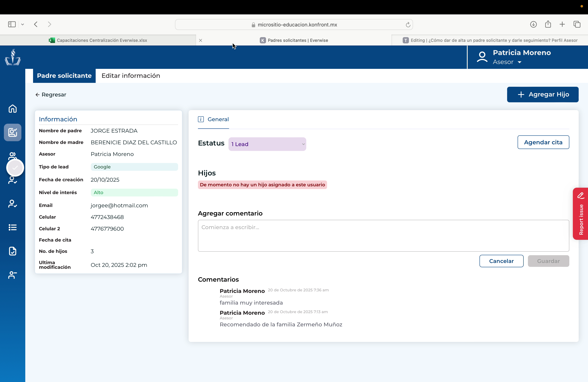Click the General info icon
Screen dimensions: 588x382
201,119
